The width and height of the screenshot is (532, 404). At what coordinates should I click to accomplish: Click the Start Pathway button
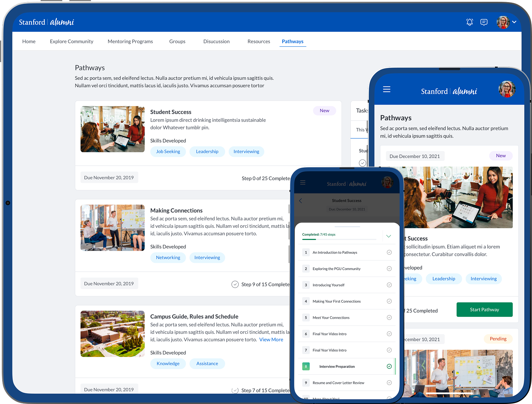484,309
